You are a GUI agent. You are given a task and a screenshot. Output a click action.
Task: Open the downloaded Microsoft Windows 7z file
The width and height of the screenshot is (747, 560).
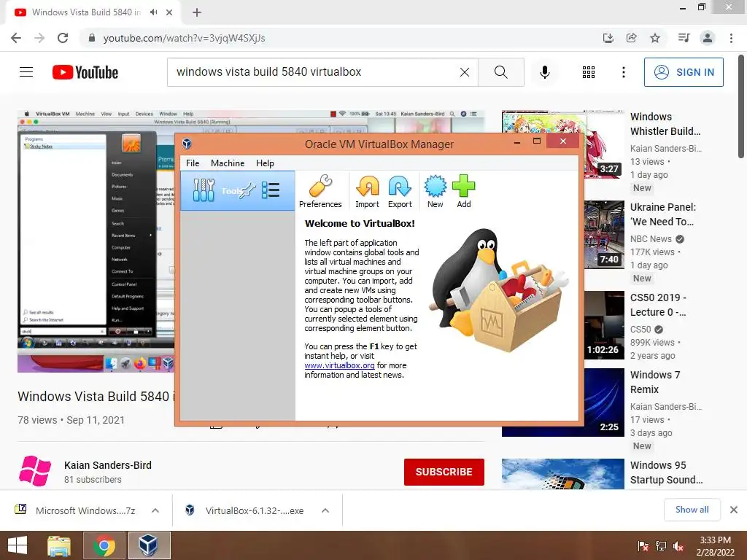point(76,510)
